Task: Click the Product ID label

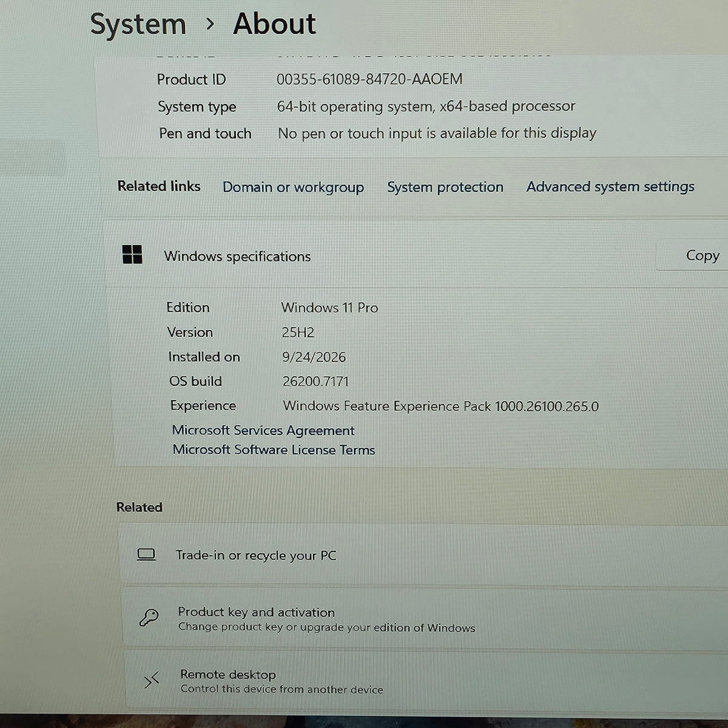Action: pyautogui.click(x=191, y=79)
